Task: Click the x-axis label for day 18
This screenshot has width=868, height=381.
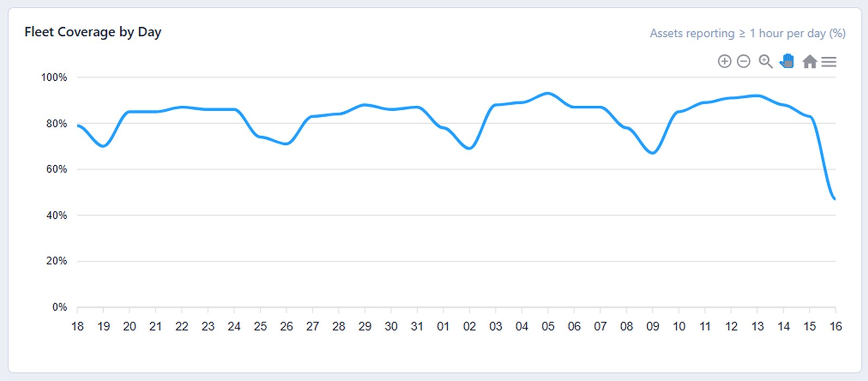Action: 78,326
